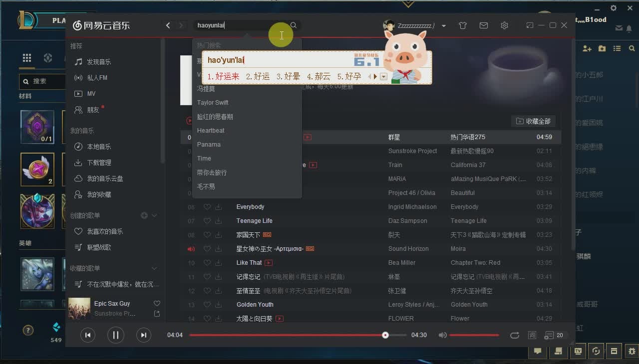The height and width of the screenshot is (364, 639).
Task: Open the playlist queue showing 20
Action: (x=554, y=335)
